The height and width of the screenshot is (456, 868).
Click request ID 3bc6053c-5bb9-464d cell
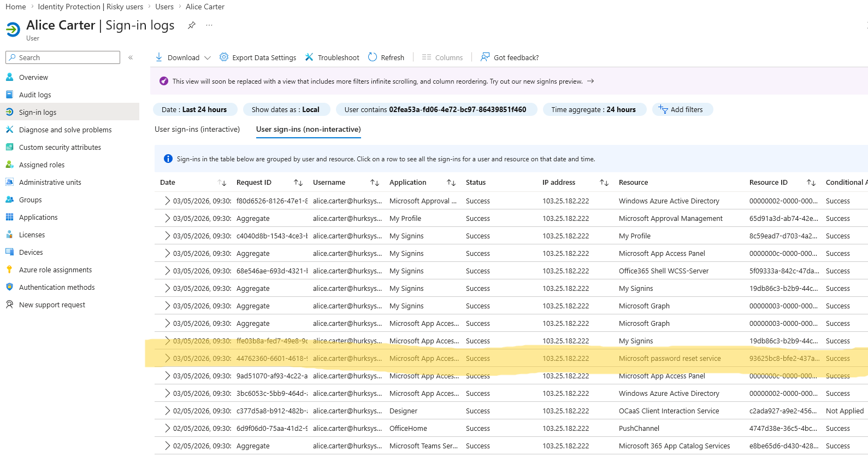(x=272, y=393)
